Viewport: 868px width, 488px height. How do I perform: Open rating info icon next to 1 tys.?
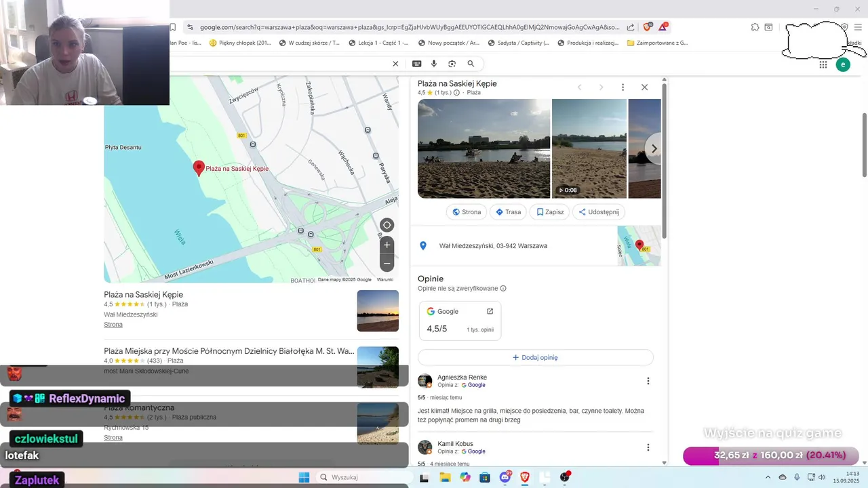tap(456, 93)
